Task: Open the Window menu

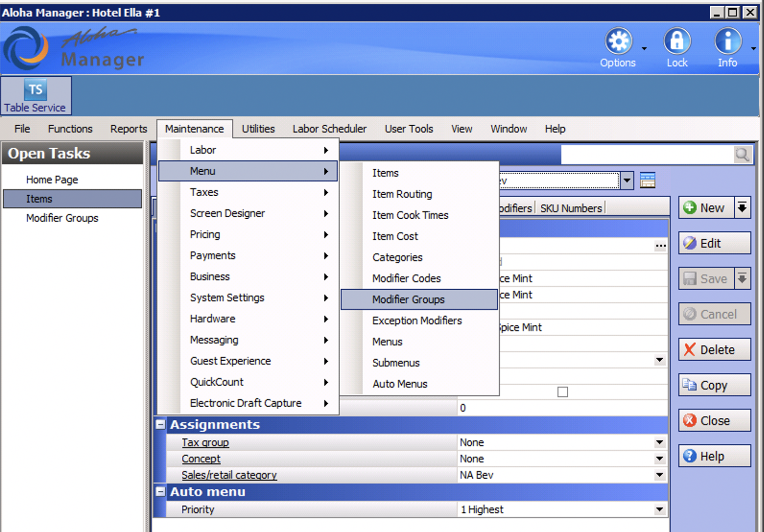Action: click(x=509, y=129)
